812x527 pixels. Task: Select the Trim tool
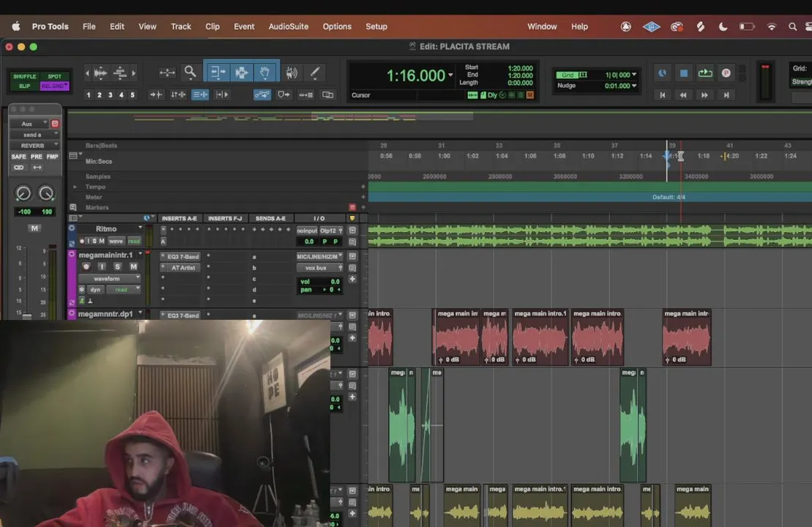coord(218,72)
